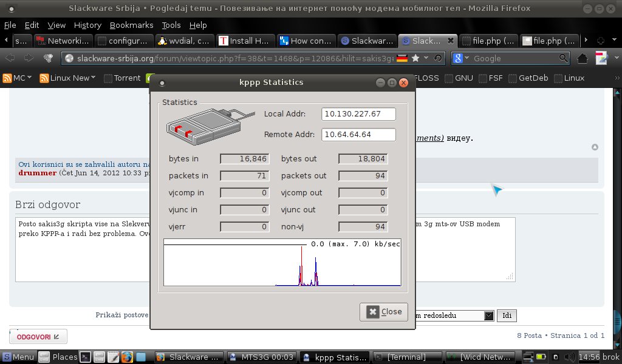The image size is (622, 364).
Task: Open the MC bookmark folder dropdown
Action: [x=18, y=78]
